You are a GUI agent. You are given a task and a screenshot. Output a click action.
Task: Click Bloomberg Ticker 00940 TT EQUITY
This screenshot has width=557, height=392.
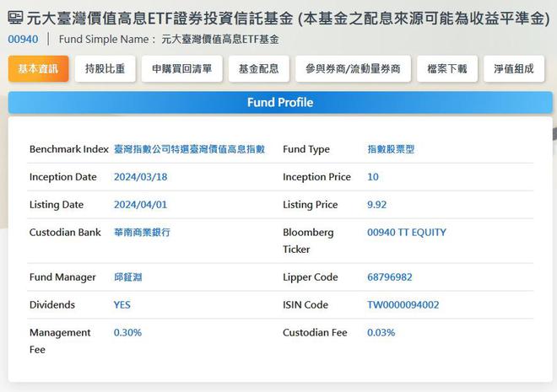coord(407,233)
